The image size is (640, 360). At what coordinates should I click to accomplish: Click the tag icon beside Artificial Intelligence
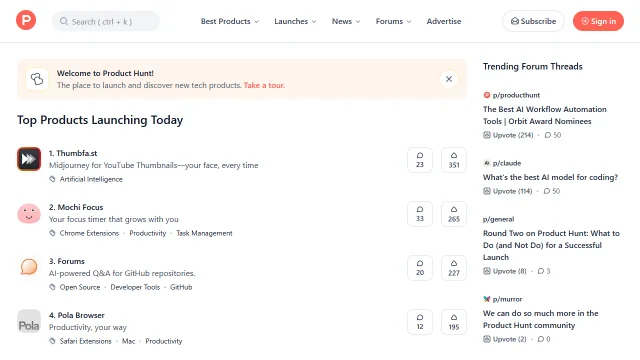coord(52,179)
